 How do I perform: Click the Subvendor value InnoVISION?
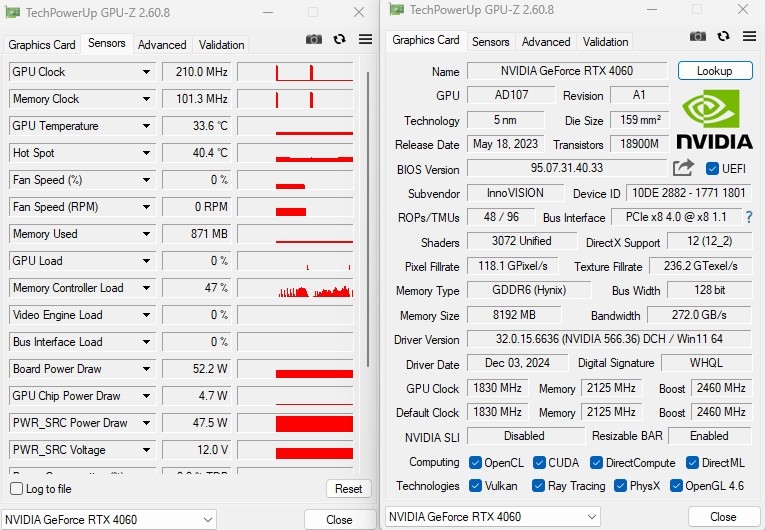515,193
